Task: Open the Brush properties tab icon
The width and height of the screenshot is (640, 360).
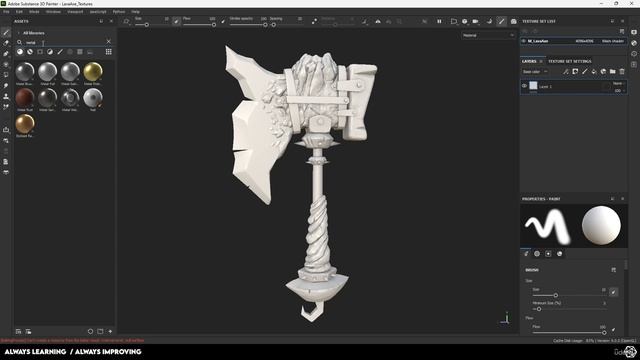Action: [x=526, y=254]
